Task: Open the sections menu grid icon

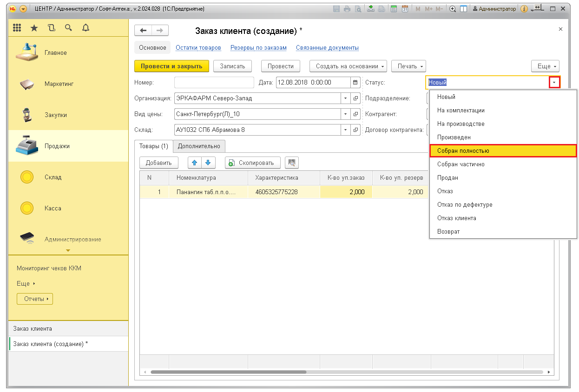Action: pos(17,28)
